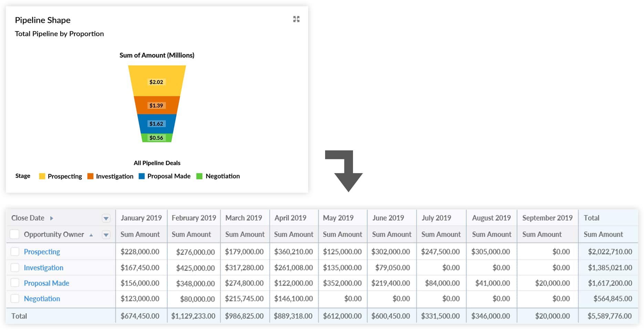
Task: Click the blue Proposal Made legend swatch
Action: [142, 176]
